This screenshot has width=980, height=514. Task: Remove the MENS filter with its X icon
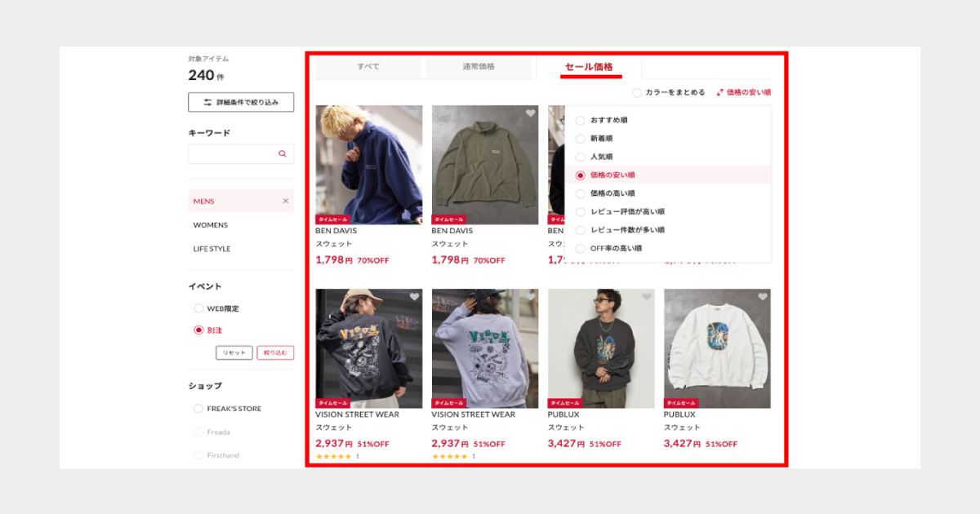pos(285,201)
